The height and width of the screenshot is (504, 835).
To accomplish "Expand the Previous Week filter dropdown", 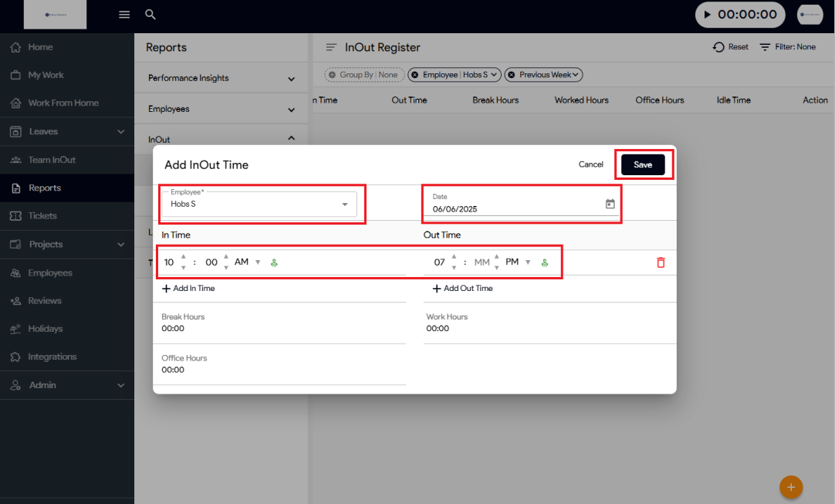I will [543, 75].
